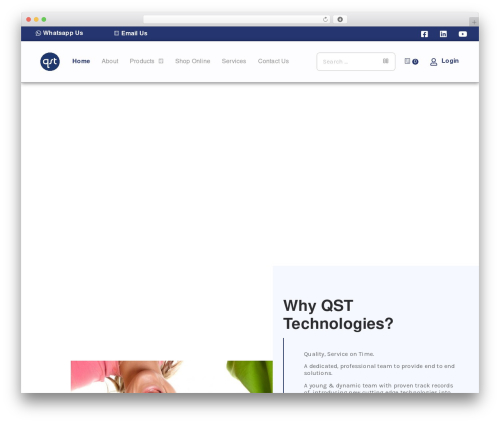Viewport: 500px width, 423px height.
Task: Open a new browser tab with plus button
Action: pos(474,22)
